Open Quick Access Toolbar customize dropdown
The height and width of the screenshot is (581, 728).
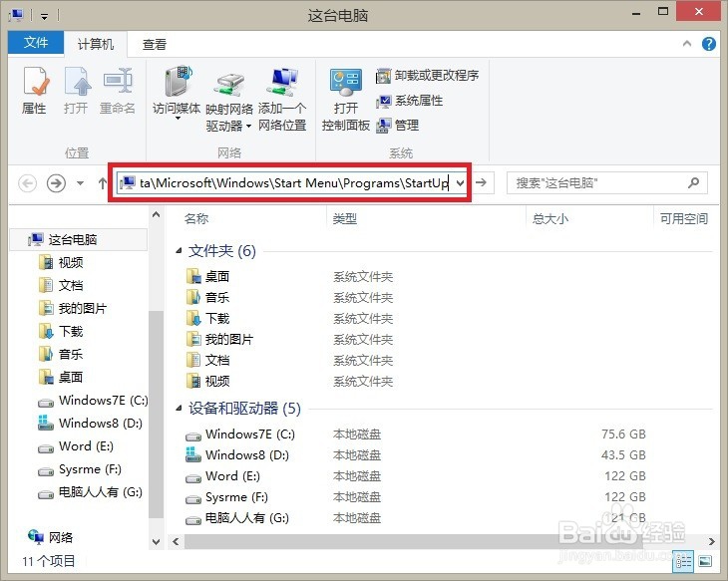pos(44,16)
